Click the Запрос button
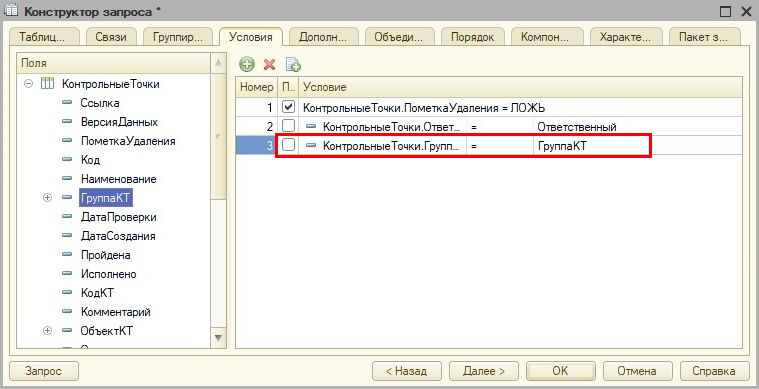The height and width of the screenshot is (389, 759). pyautogui.click(x=44, y=371)
